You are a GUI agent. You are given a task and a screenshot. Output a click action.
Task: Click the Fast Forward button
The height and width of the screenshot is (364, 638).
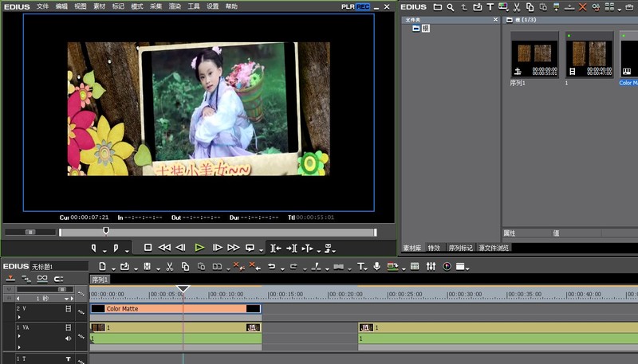(234, 248)
